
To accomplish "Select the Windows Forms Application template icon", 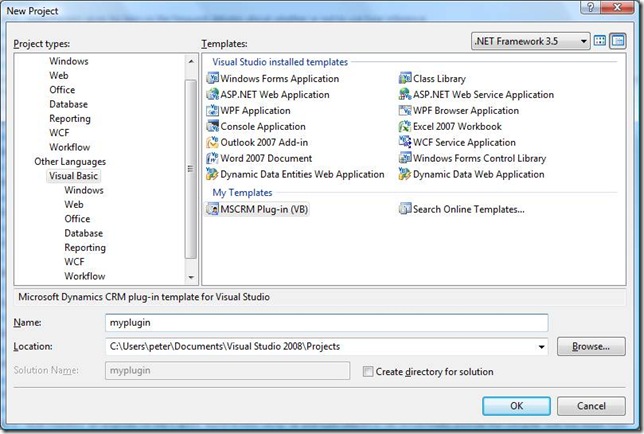I will click(x=212, y=79).
